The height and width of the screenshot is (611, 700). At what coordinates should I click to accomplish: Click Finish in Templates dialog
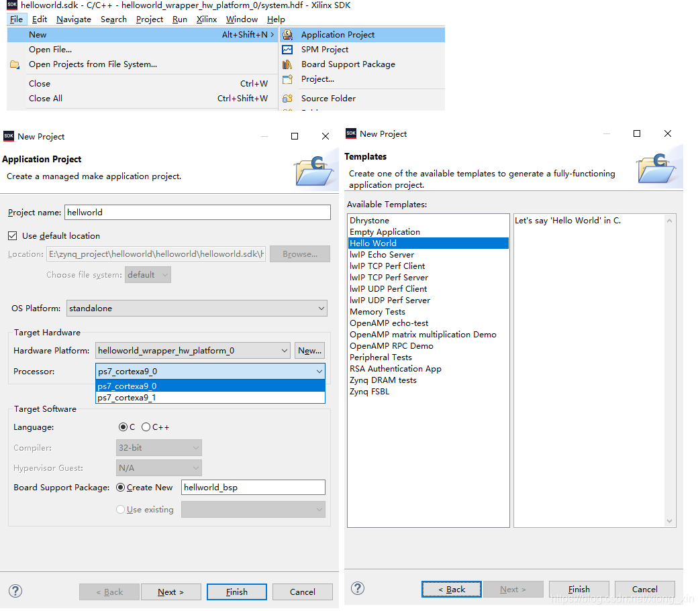pos(579,589)
